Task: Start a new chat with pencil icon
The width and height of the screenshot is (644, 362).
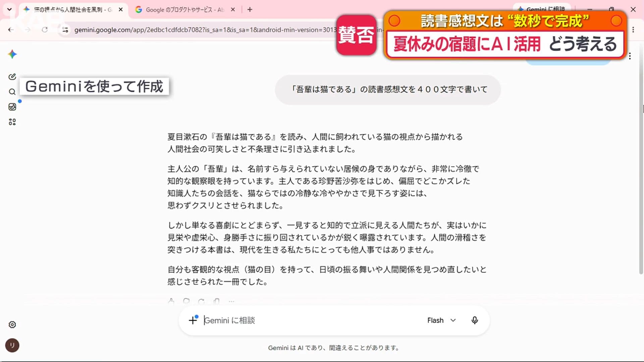Action: click(12, 77)
